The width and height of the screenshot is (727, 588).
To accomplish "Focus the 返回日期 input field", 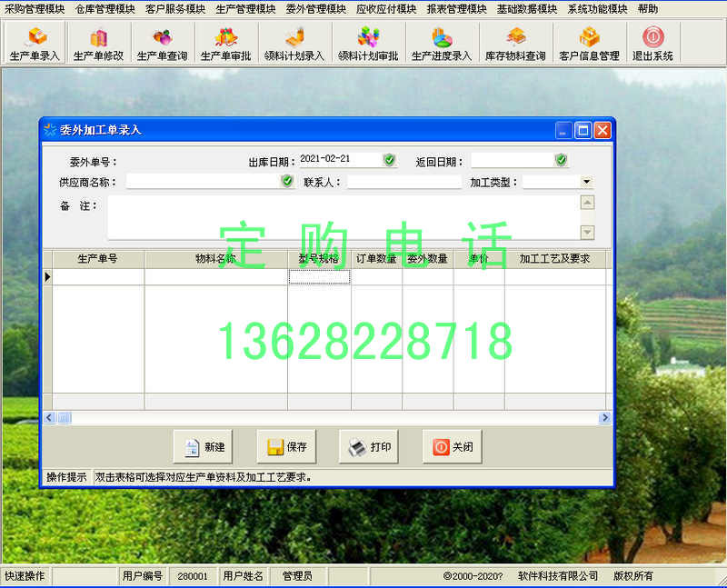I will pyautogui.click(x=513, y=161).
